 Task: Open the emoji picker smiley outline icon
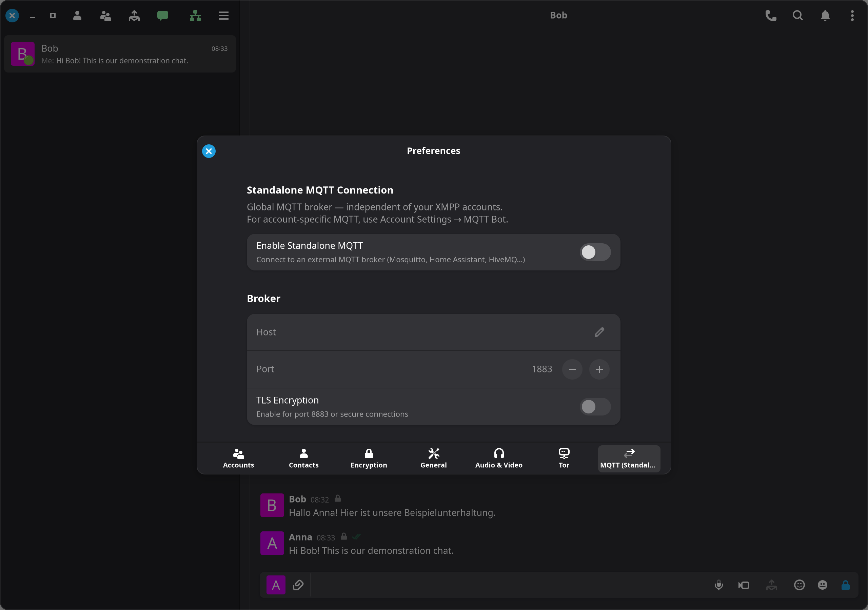(x=799, y=585)
